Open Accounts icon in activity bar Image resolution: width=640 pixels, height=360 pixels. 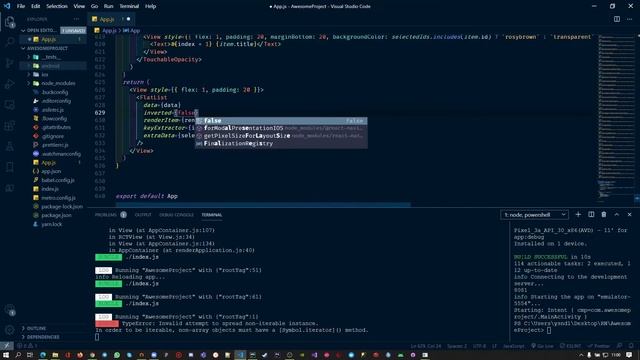(9, 309)
